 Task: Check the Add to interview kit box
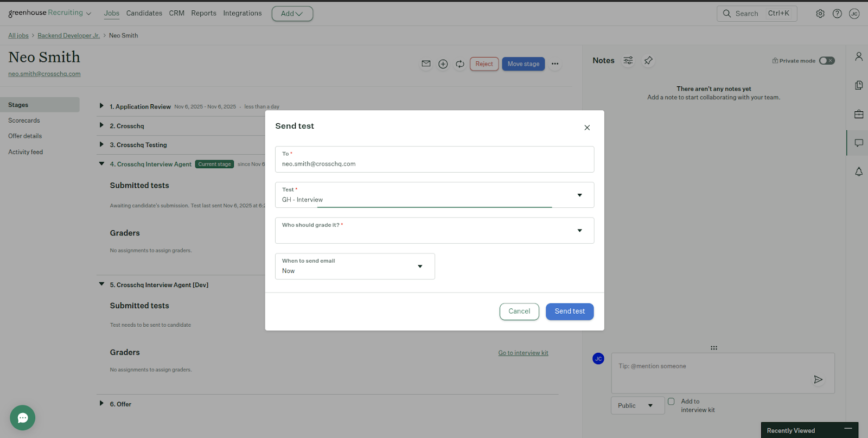671,402
